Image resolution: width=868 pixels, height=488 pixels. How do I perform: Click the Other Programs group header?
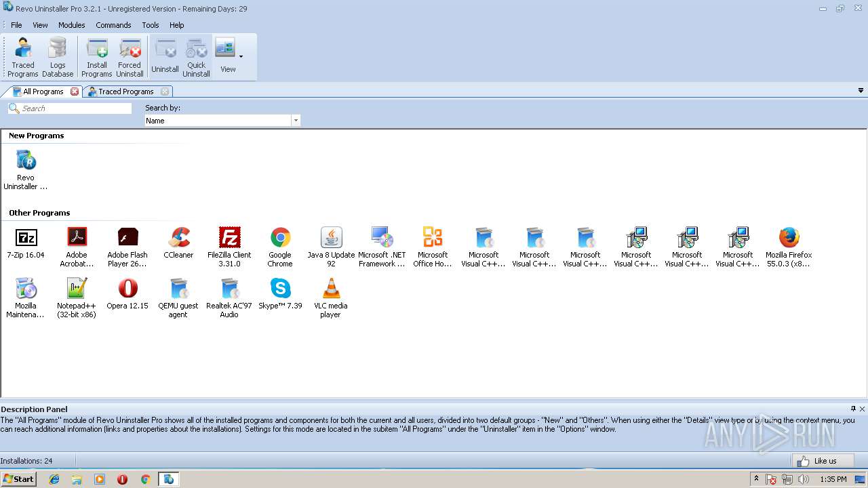(39, 213)
